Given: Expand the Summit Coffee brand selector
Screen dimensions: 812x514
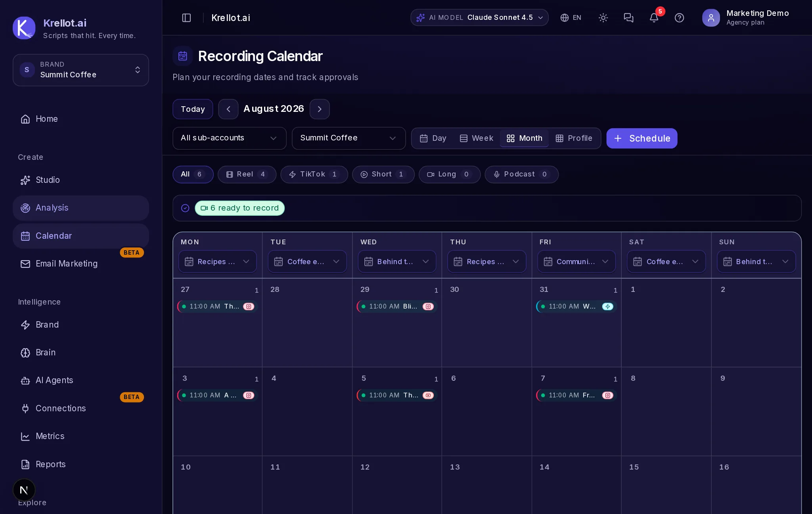Looking at the screenshot, I should (x=81, y=70).
